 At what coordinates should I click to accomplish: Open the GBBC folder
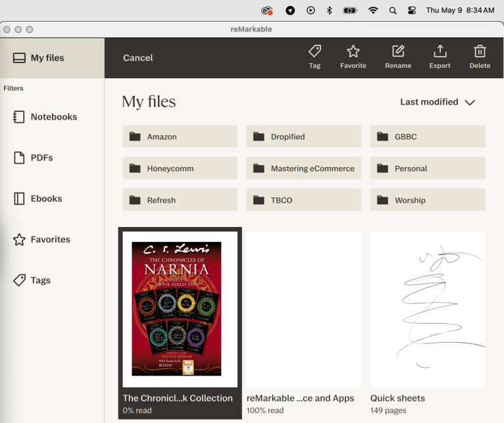tap(428, 136)
